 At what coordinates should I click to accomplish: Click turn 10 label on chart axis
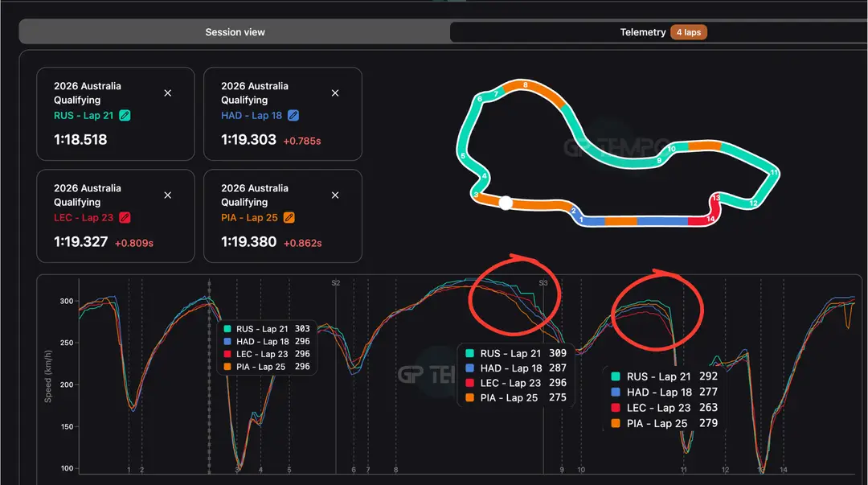[x=581, y=470]
